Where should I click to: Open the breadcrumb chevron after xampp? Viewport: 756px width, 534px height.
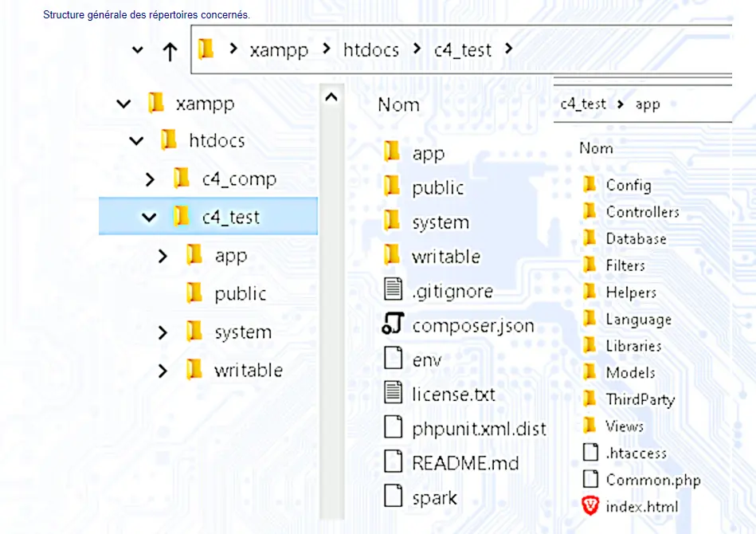tap(327, 49)
